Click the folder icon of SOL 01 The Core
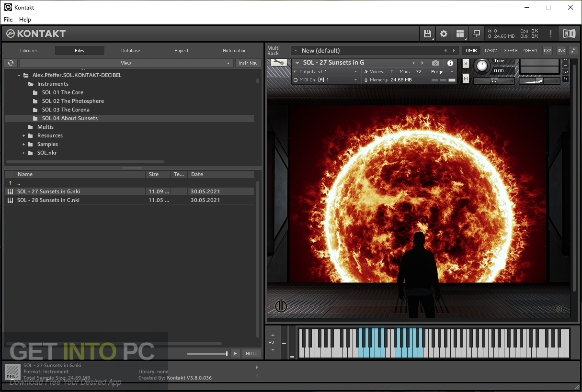The image size is (582, 392). (x=35, y=92)
